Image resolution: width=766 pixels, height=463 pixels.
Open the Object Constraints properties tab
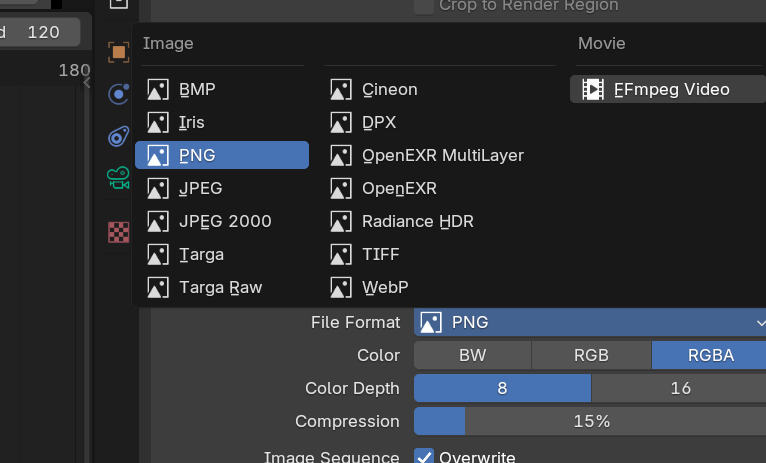tap(119, 136)
